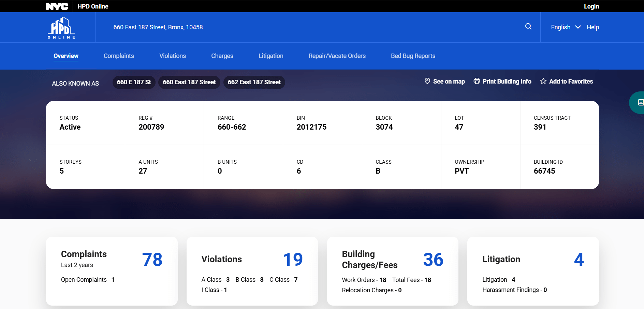Click the 660 E 187 St alias chip
Viewport: 644px width, 309px height.
134,82
